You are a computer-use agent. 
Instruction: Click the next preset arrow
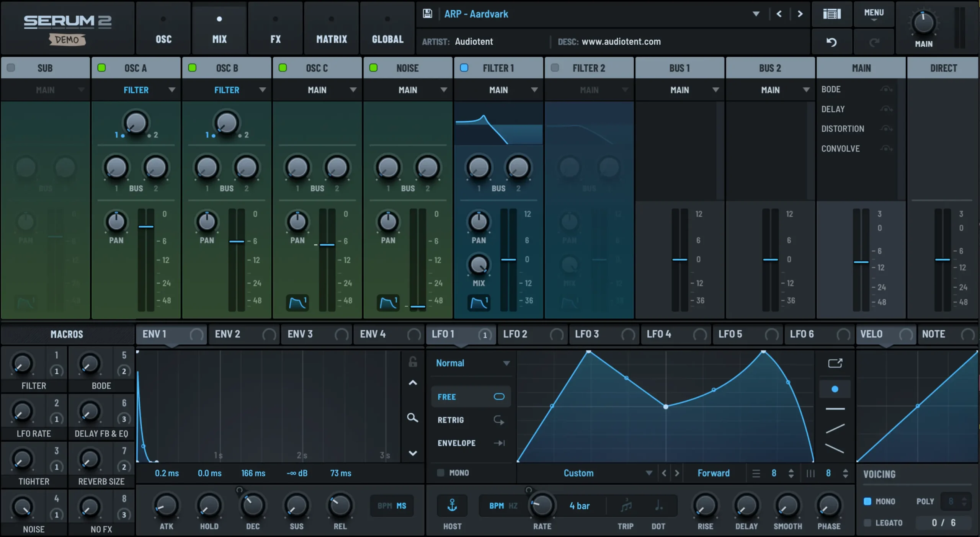pos(800,13)
